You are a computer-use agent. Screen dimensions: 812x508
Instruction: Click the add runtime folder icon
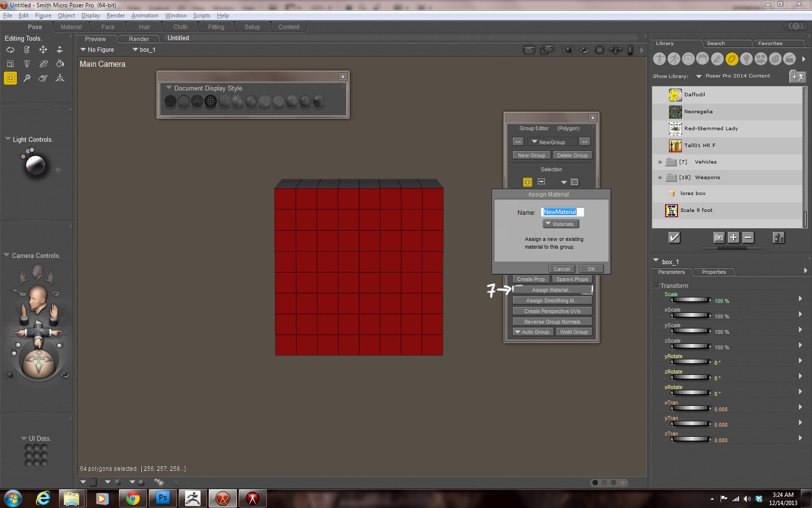click(797, 76)
